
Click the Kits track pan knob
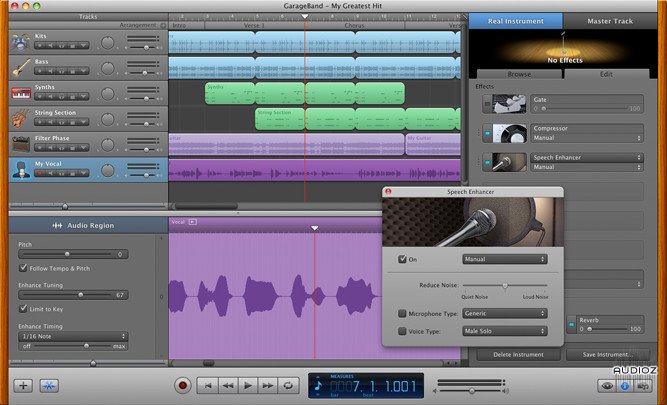[108, 43]
